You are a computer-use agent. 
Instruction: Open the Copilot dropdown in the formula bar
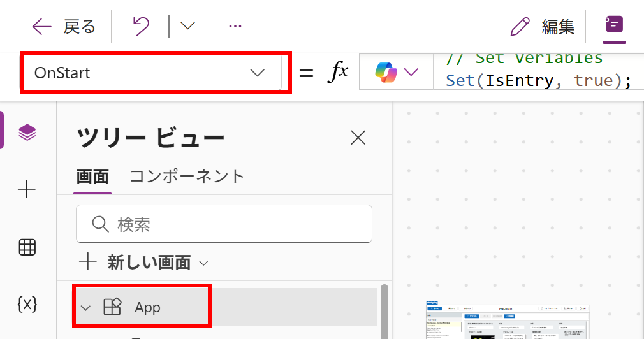tap(396, 72)
